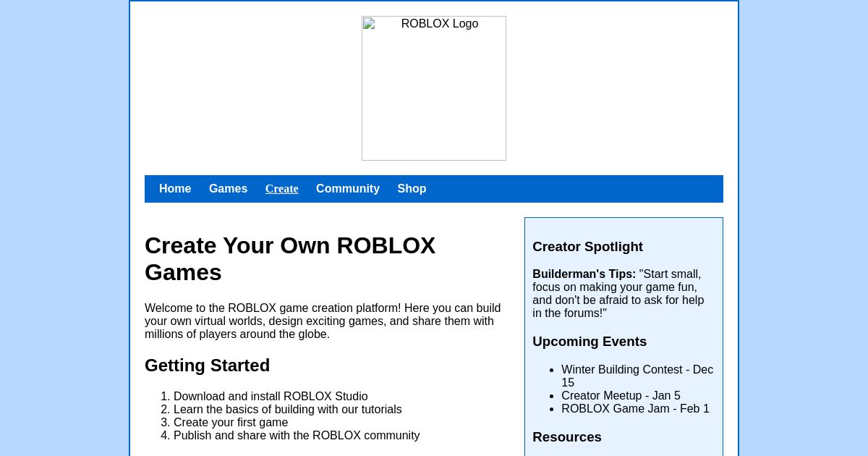
Task: Go to the Games section
Action: point(228,188)
